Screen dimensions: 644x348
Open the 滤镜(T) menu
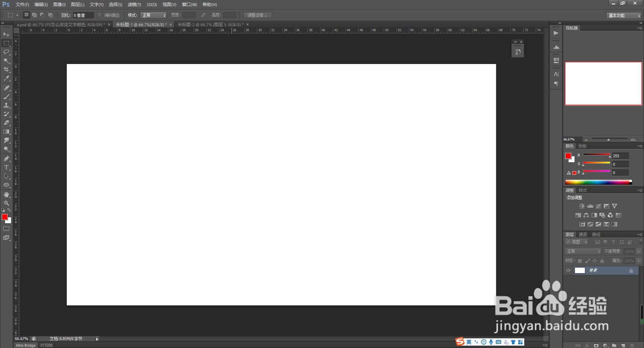[x=134, y=4]
